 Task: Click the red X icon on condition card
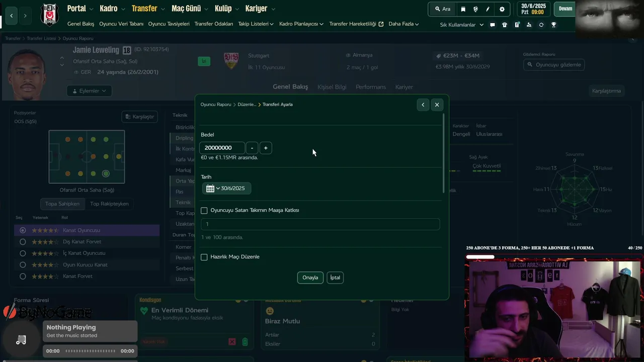[x=232, y=342]
